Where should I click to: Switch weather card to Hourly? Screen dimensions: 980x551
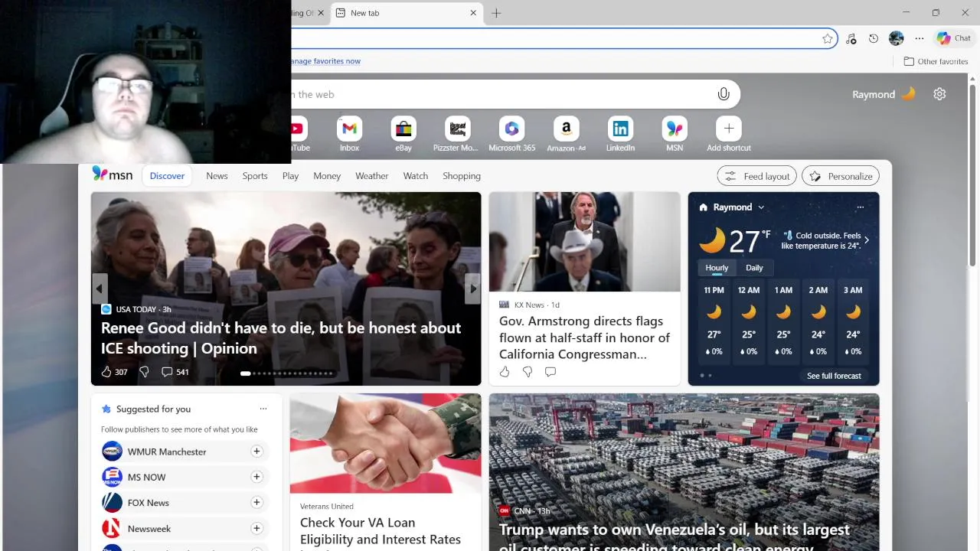[717, 268]
